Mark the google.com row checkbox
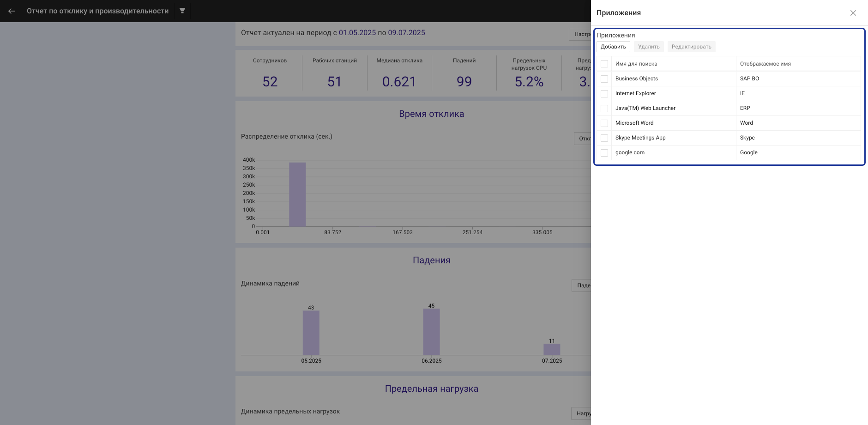The height and width of the screenshot is (425, 868). pyautogui.click(x=604, y=153)
